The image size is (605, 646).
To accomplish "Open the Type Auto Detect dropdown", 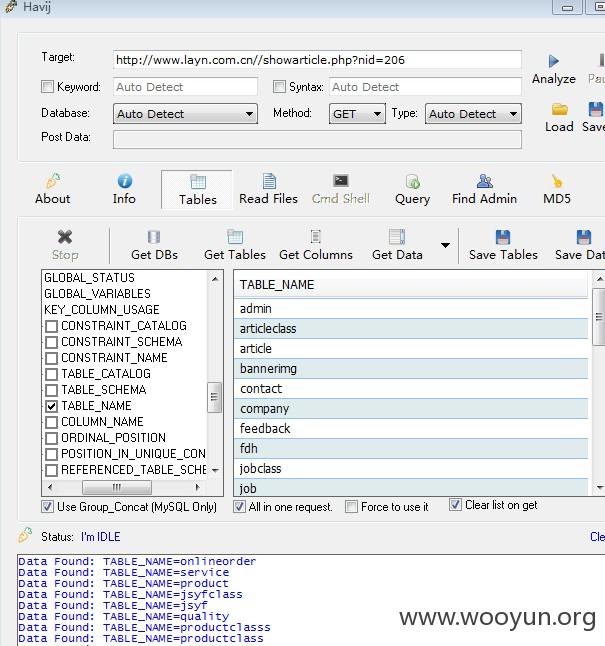I will [x=473, y=114].
